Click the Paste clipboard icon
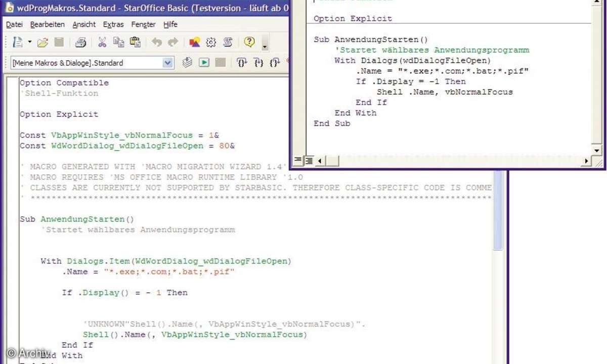Image resolution: width=607 pixels, height=364 pixels. pyautogui.click(x=135, y=42)
